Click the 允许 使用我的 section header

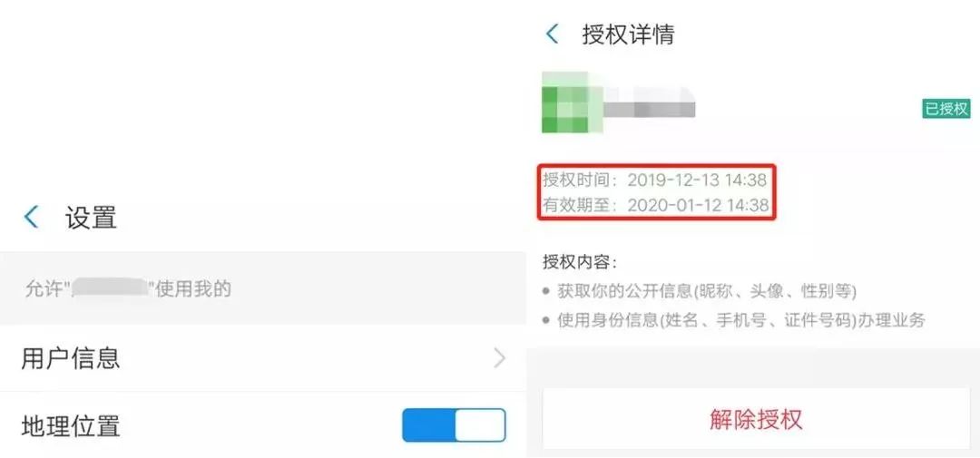[x=128, y=288]
